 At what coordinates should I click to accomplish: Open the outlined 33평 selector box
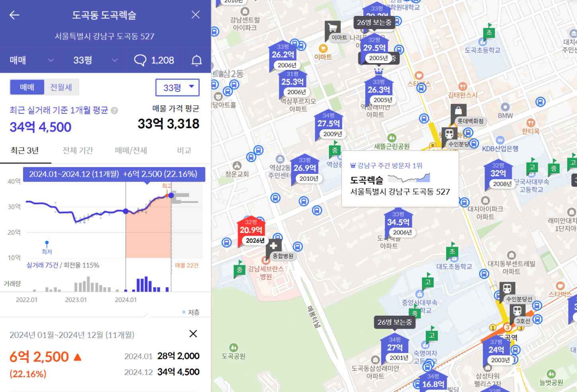(x=177, y=88)
